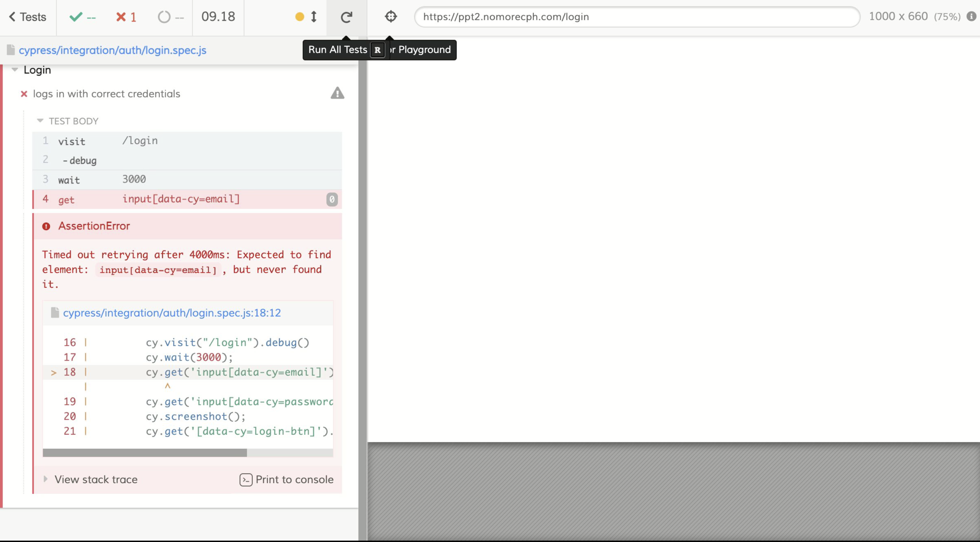Click the red error exclamation icon
980x542 pixels.
coord(46,227)
